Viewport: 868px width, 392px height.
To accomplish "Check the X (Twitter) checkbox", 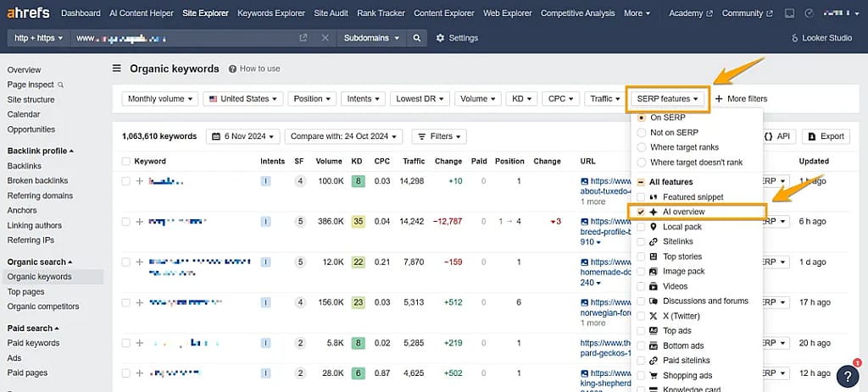I will [x=641, y=316].
